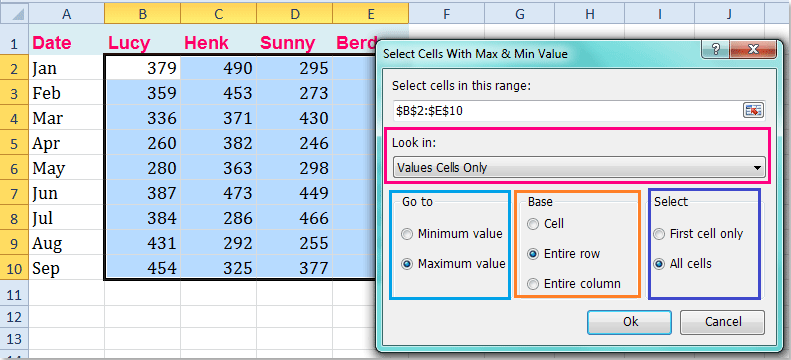Select column B header

coord(143,15)
